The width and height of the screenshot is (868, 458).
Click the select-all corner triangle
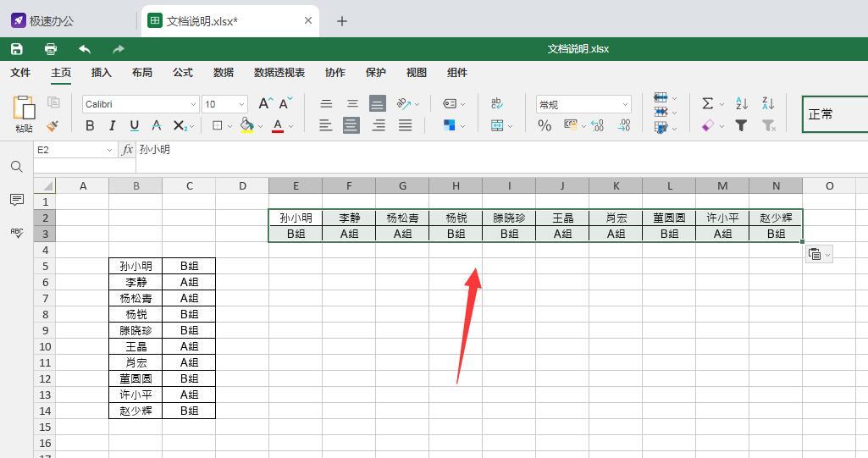[45, 186]
